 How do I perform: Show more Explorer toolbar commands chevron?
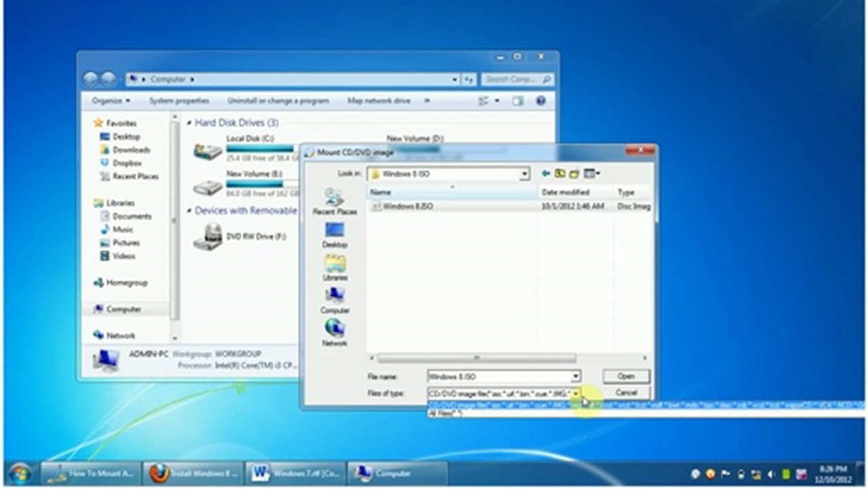point(427,101)
